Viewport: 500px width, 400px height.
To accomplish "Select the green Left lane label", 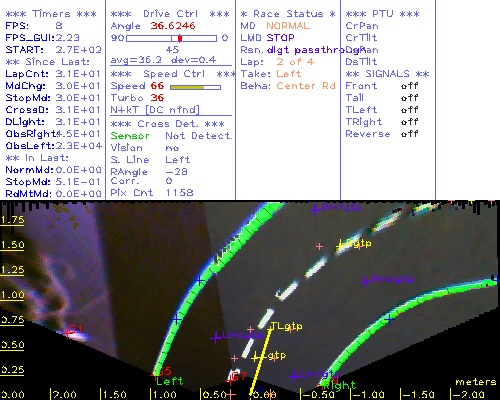I will point(170,381).
